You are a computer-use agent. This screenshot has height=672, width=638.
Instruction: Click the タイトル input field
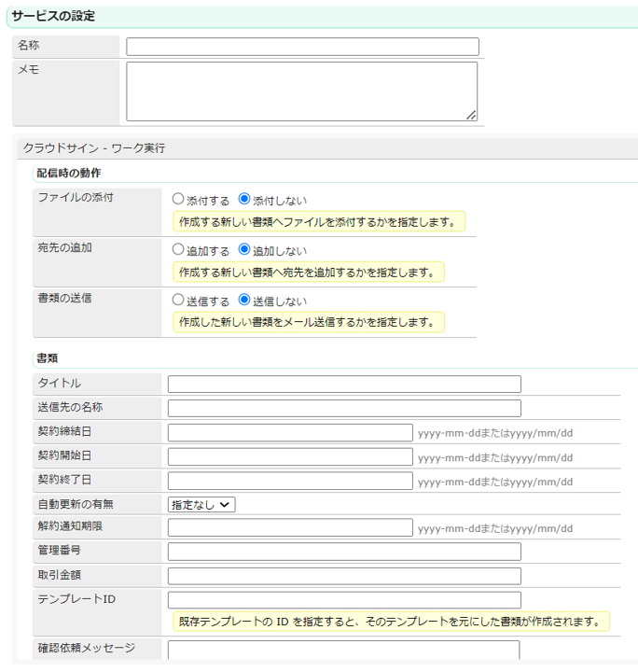click(x=344, y=384)
